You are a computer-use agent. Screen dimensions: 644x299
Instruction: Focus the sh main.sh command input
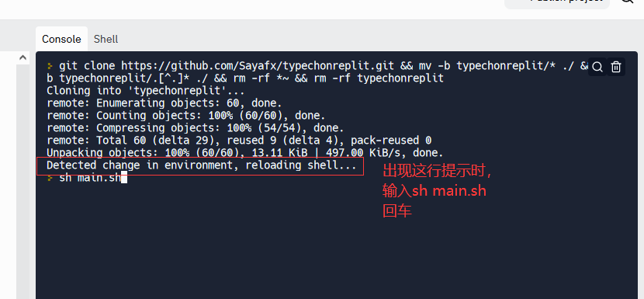pos(90,178)
